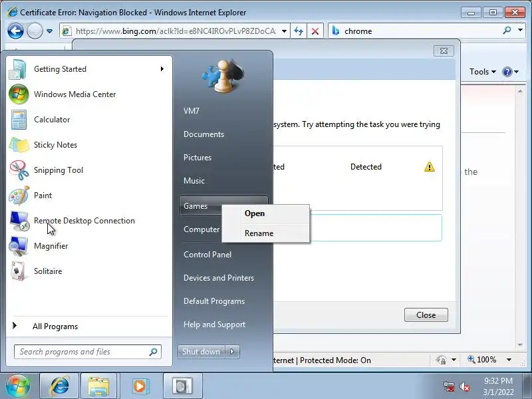
Task: Click the Internet Explorer Forward arrow
Action: (35, 31)
